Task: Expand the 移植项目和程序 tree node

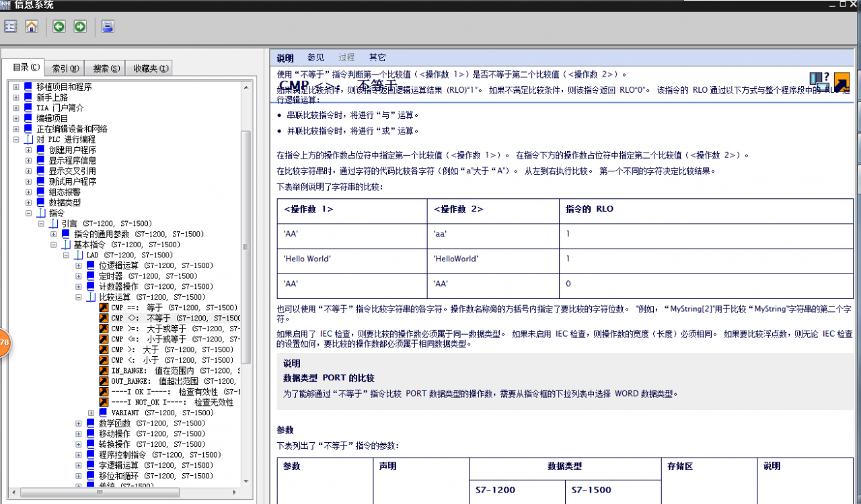Action: pos(16,87)
